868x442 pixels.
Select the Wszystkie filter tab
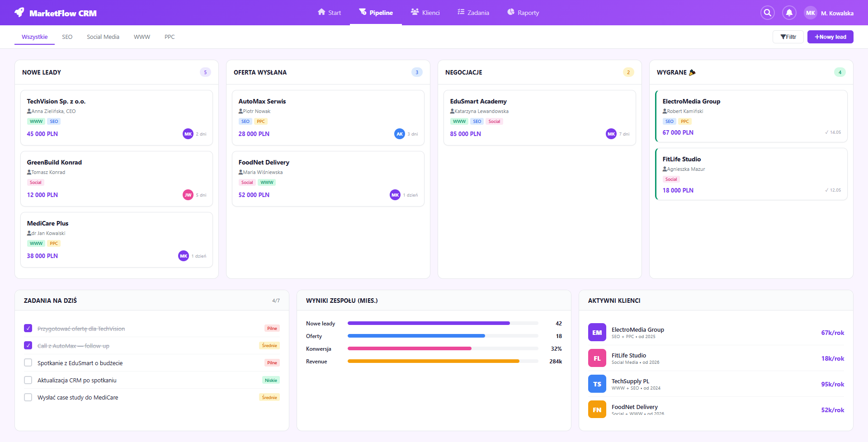pyautogui.click(x=34, y=37)
